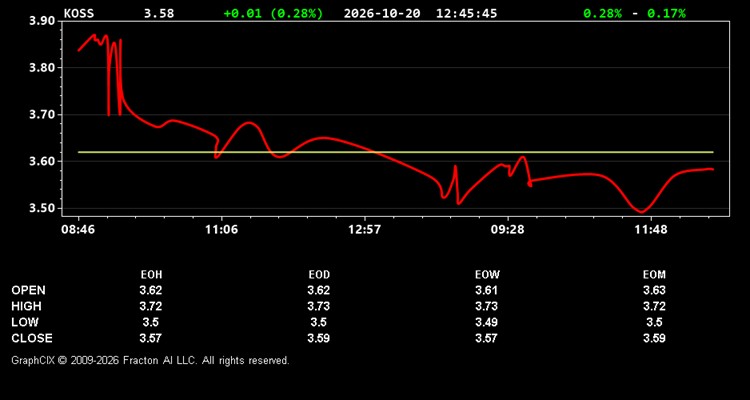The image size is (750, 400).
Task: Click the EOW column header
Action: (487, 275)
